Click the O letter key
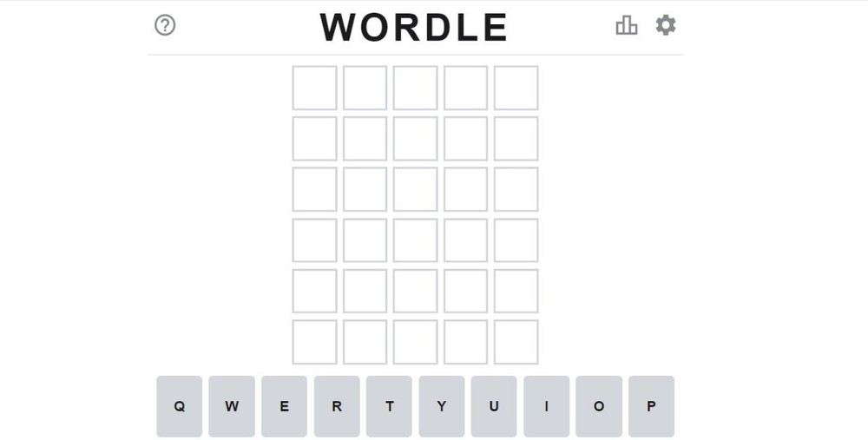The height and width of the screenshot is (440, 868). (599, 406)
